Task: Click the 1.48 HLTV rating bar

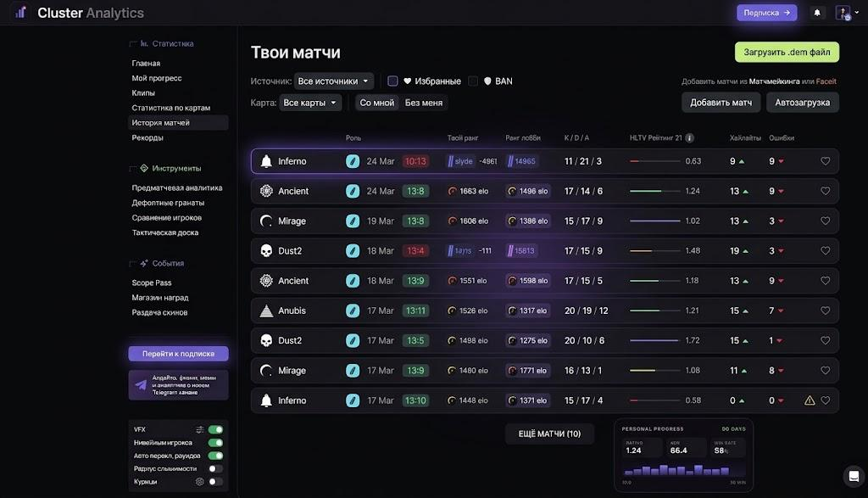Action: pos(655,251)
